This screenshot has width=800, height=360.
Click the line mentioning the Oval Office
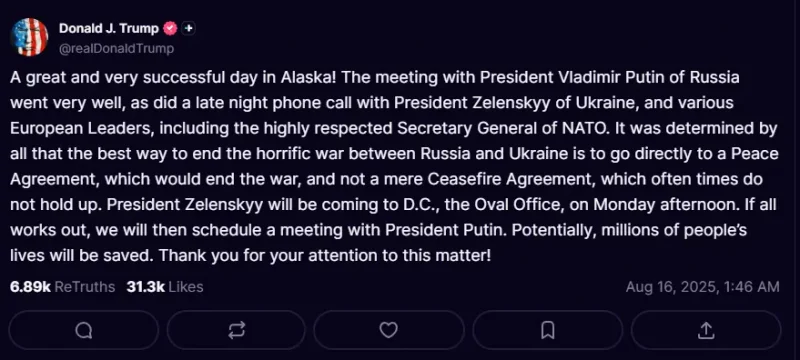pyautogui.click(x=393, y=204)
